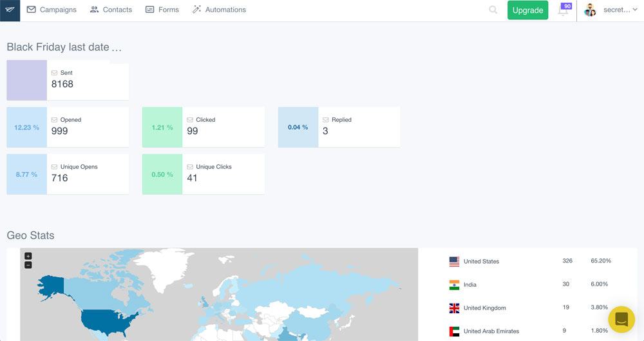Viewport: 644px width, 341px height.
Task: Click the India flag icon
Action: click(x=454, y=285)
